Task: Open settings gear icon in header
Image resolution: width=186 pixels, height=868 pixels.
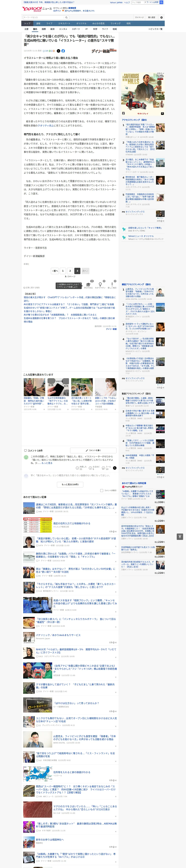Action: [x=161, y=18]
